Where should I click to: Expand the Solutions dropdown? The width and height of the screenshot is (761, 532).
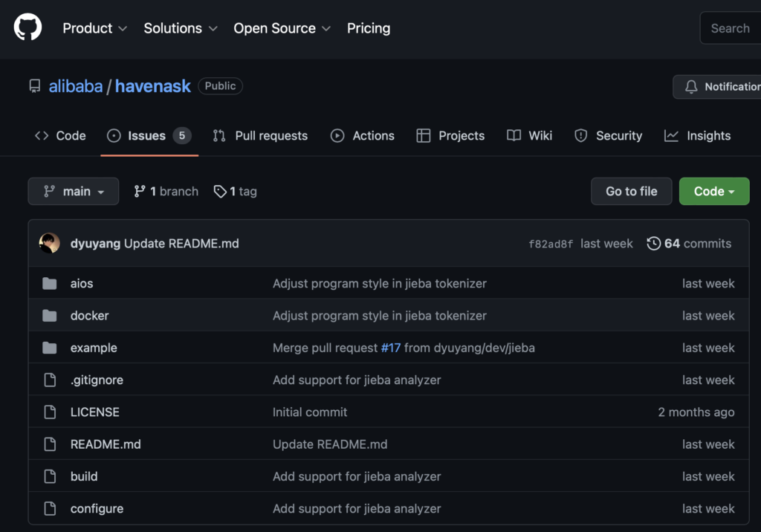pos(180,28)
